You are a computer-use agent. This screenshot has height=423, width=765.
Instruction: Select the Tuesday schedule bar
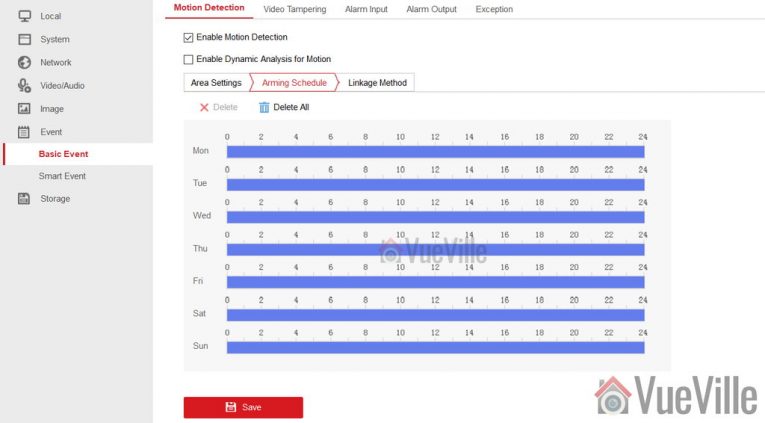point(435,185)
